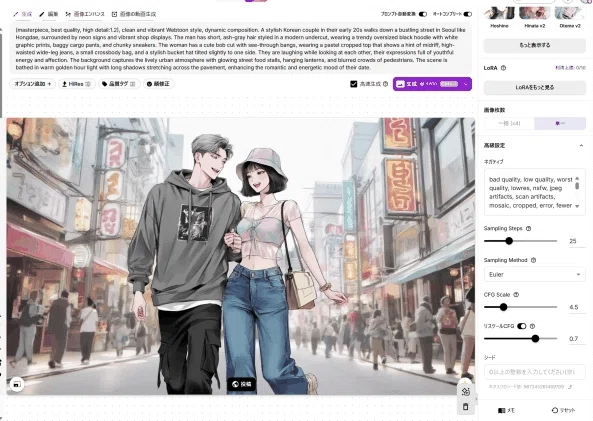Click into the prompt text area
593x421 pixels.
coord(240,49)
